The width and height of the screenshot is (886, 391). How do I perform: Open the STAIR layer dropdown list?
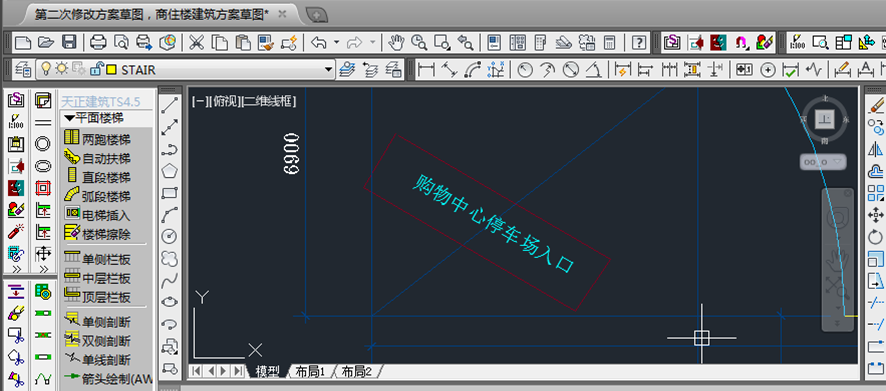[329, 70]
